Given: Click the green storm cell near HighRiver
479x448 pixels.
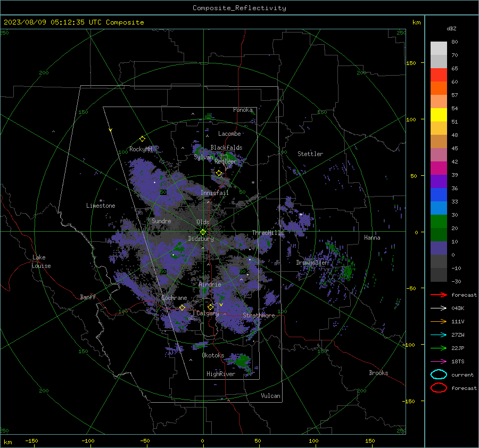Looking at the screenshot, I should tap(242, 361).
